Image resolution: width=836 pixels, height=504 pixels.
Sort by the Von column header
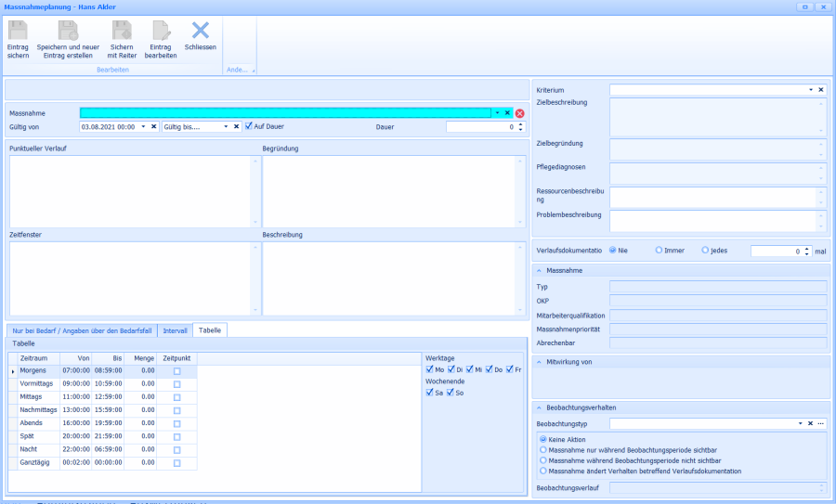pyautogui.click(x=76, y=358)
